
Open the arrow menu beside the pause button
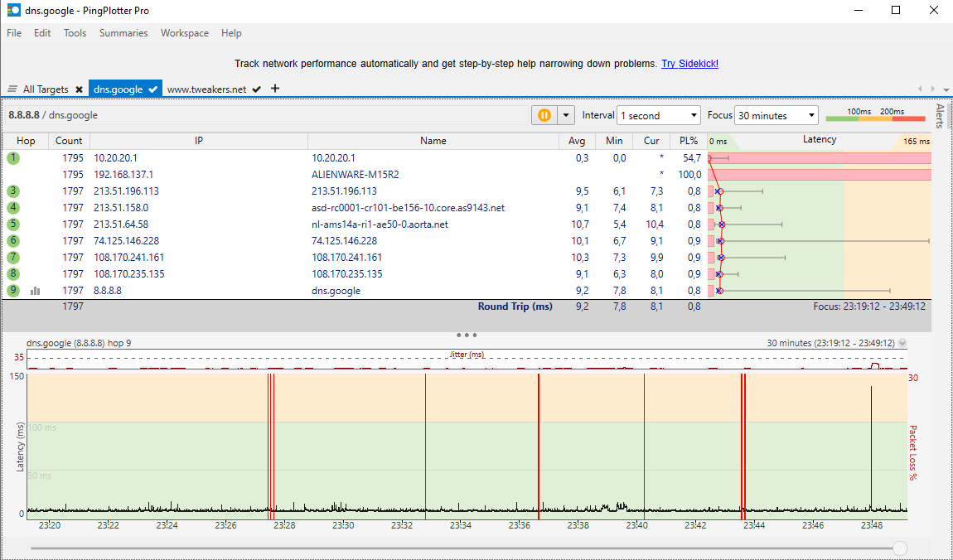coord(566,116)
